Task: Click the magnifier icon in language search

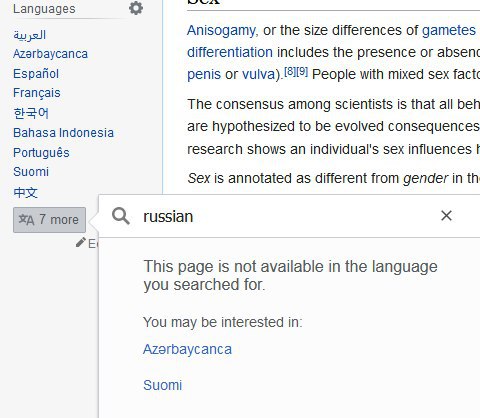Action: [121, 216]
